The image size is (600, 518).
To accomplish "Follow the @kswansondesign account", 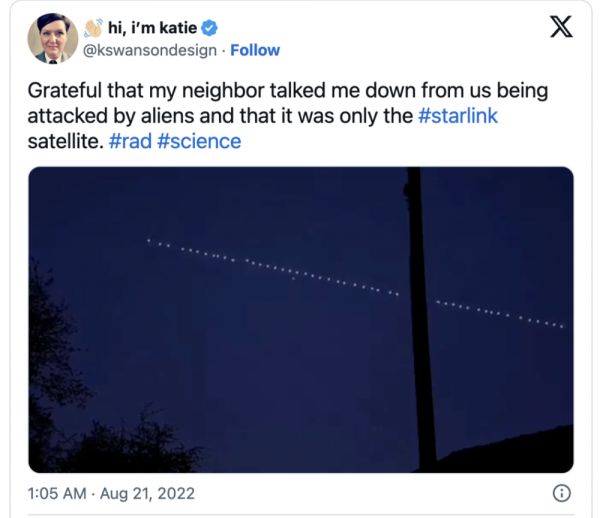I will click(255, 50).
